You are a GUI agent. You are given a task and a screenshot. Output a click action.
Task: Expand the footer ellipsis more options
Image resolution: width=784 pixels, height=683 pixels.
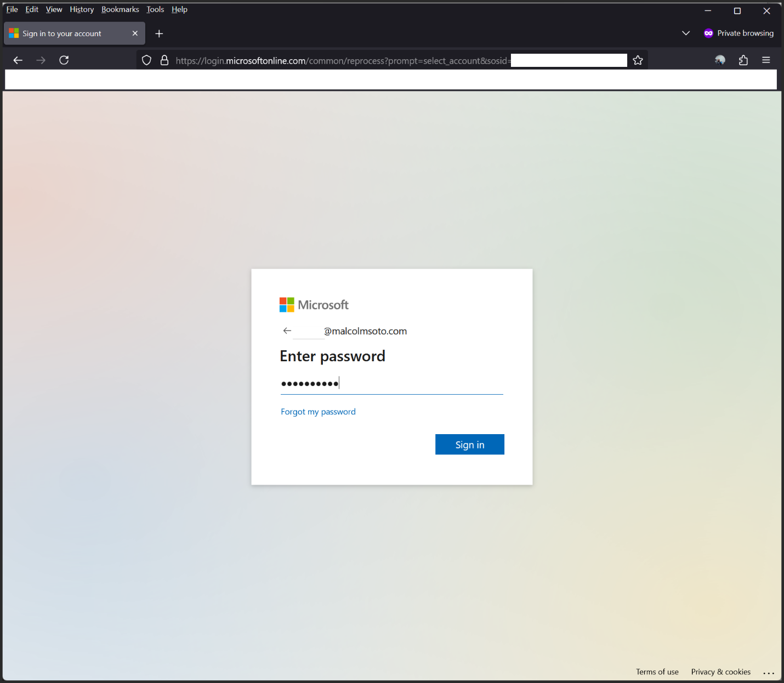769,673
